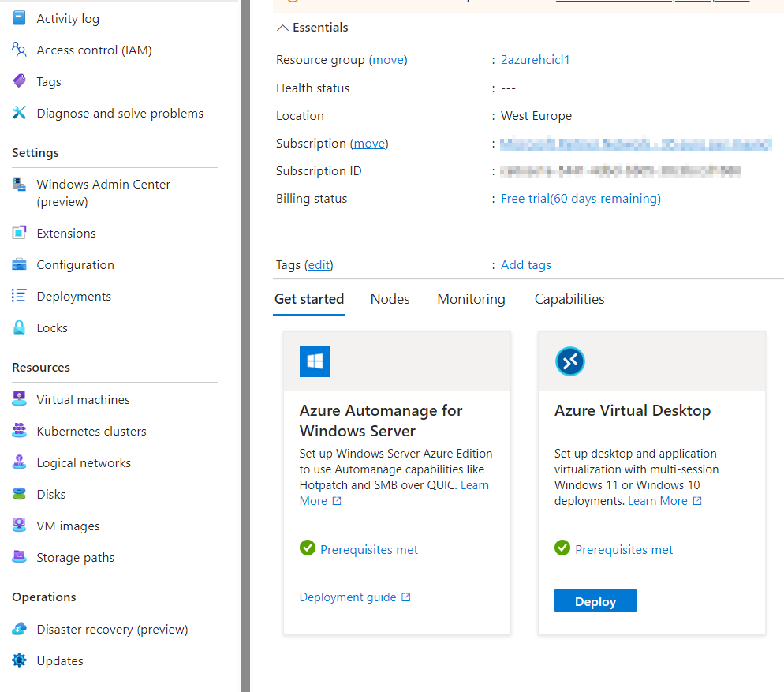Open Diagnose and solve problems
Viewport: 784px width, 692px height.
pyautogui.click(x=120, y=113)
